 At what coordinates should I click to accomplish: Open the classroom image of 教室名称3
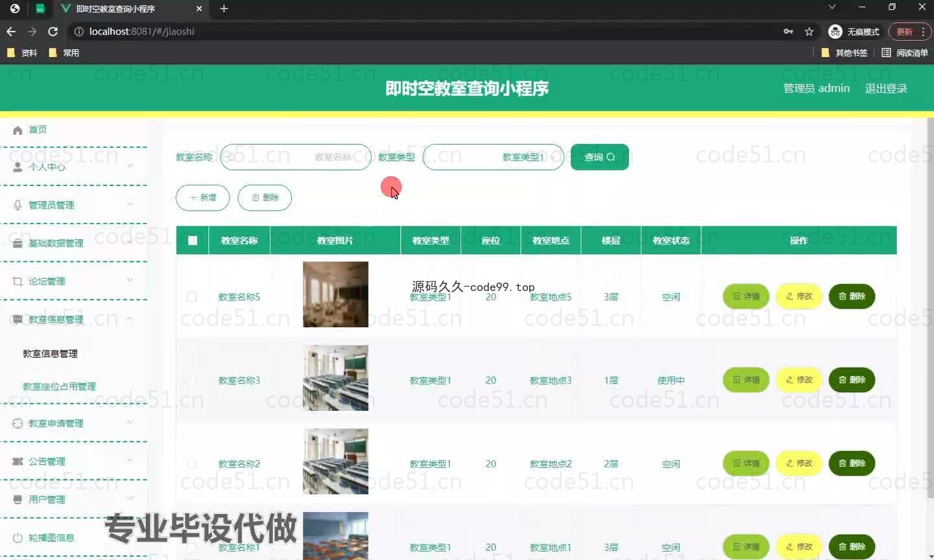(335, 378)
